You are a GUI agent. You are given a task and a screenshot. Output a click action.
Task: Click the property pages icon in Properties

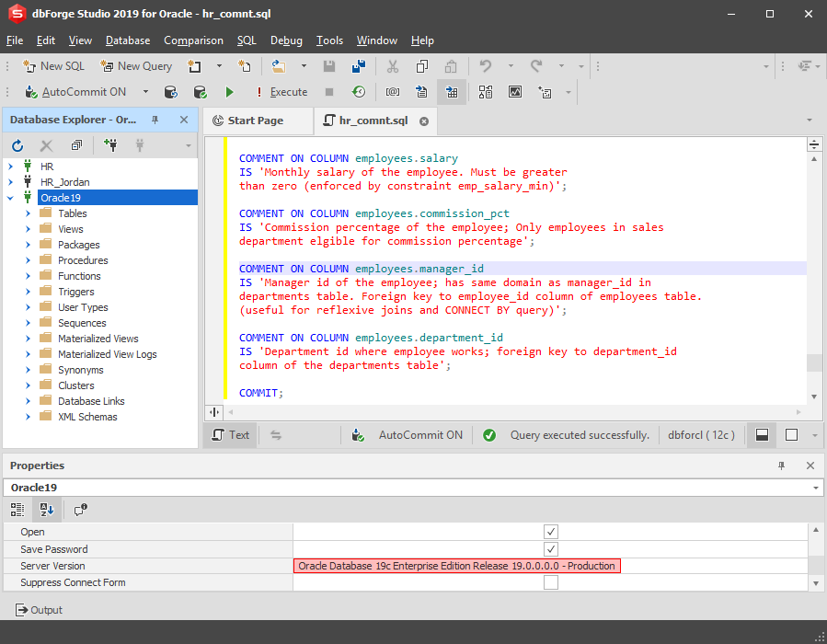pyautogui.click(x=80, y=510)
